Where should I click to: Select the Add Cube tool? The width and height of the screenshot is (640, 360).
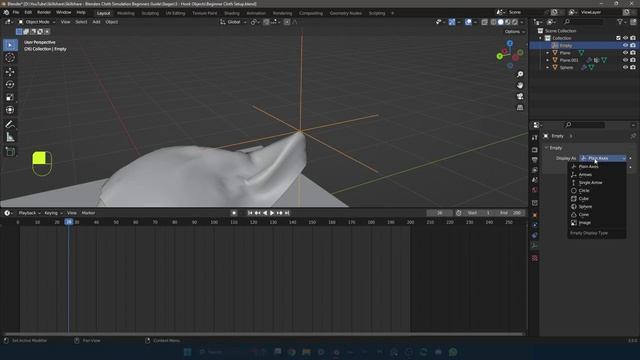coord(10,152)
